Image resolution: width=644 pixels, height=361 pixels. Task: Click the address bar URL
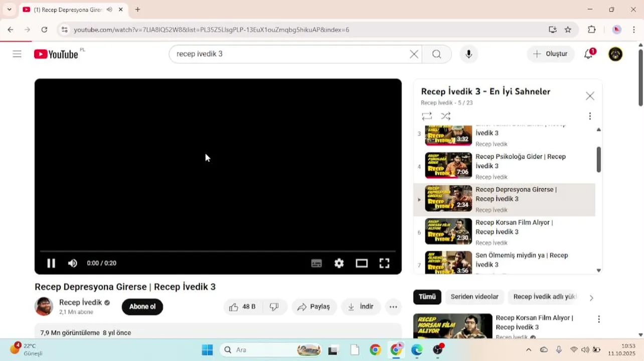click(x=211, y=30)
